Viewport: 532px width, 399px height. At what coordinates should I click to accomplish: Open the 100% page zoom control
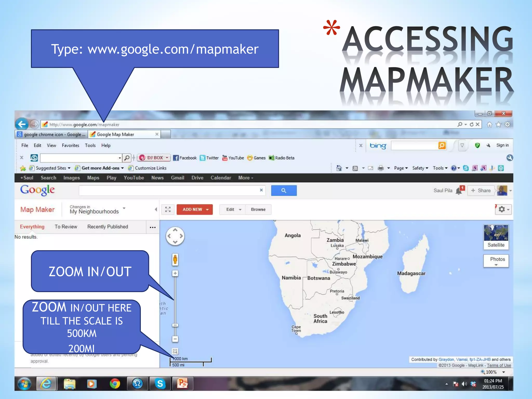(493, 372)
